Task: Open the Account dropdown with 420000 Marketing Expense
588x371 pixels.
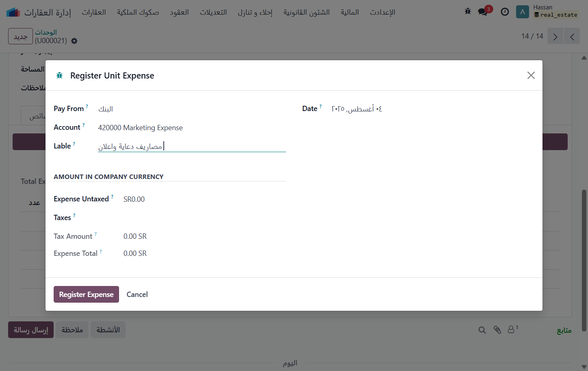Action: pos(192,127)
